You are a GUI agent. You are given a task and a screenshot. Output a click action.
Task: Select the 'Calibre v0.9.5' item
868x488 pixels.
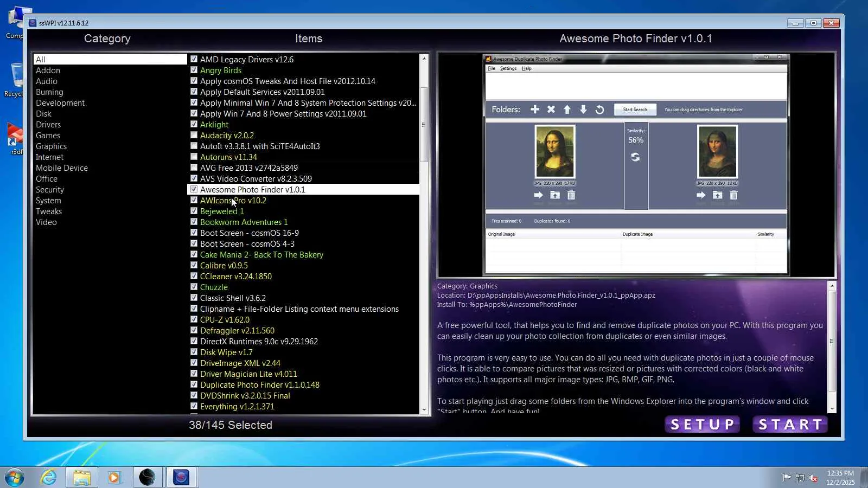(x=224, y=265)
